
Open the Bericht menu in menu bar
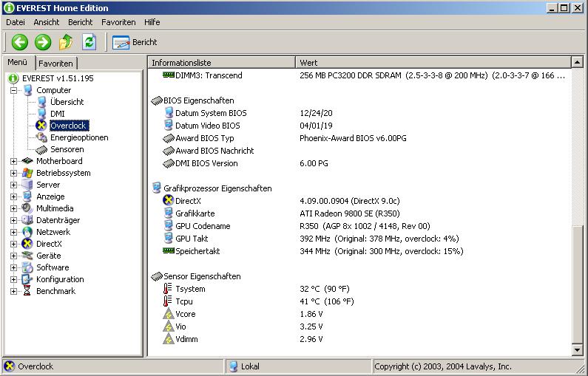pyautogui.click(x=81, y=22)
